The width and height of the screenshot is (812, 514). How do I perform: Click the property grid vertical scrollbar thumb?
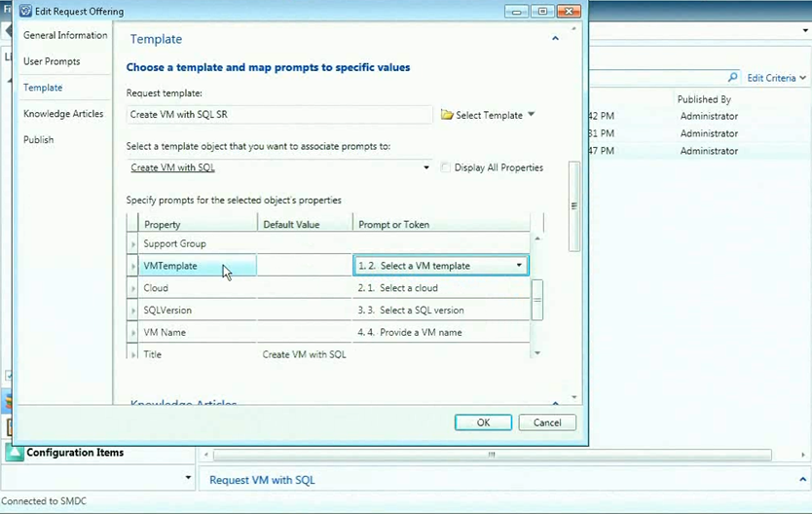[x=537, y=299]
